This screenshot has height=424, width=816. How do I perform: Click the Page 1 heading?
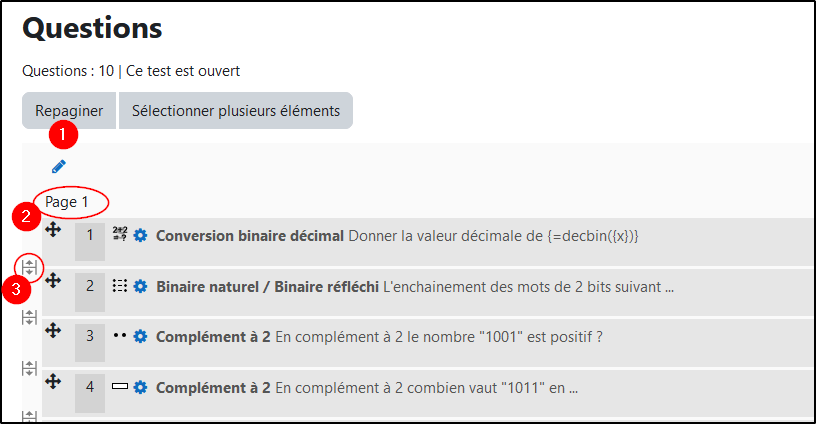click(67, 202)
